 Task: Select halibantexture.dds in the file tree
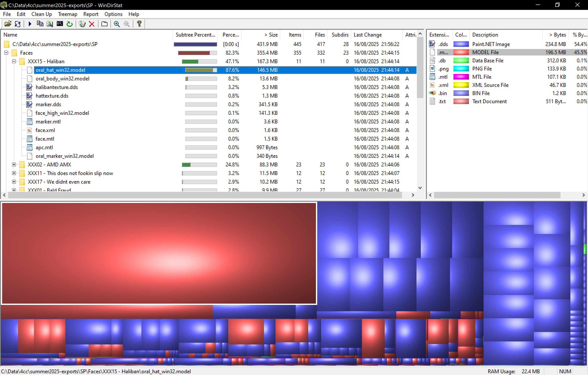pyautogui.click(x=57, y=87)
